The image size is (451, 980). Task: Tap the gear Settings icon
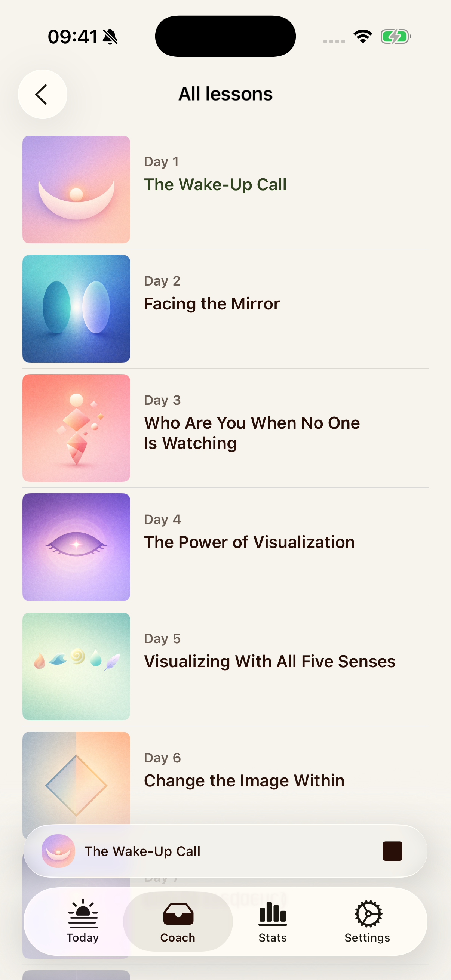pos(368,913)
